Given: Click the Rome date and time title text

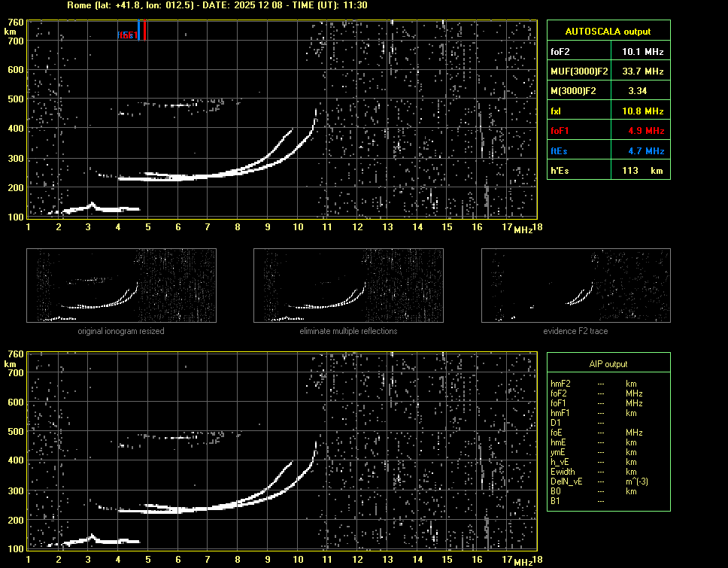Looking at the screenshot, I should [217, 5].
